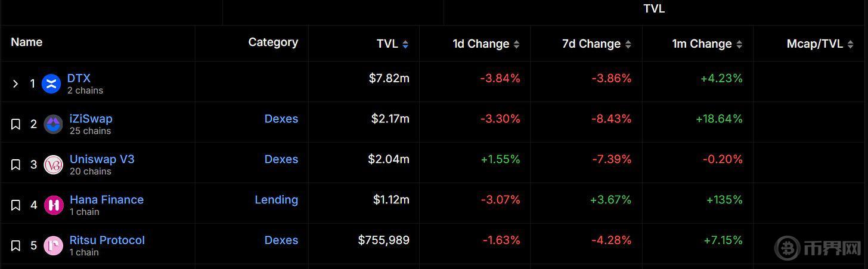Bookmark the Uniswap V3 protocol
Screen dimensions: 868x269
click(16, 165)
